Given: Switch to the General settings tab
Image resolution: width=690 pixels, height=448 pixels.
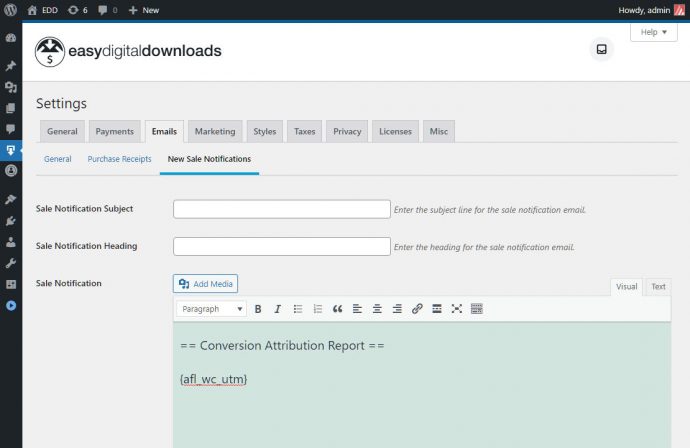Looking at the screenshot, I should [x=62, y=131].
